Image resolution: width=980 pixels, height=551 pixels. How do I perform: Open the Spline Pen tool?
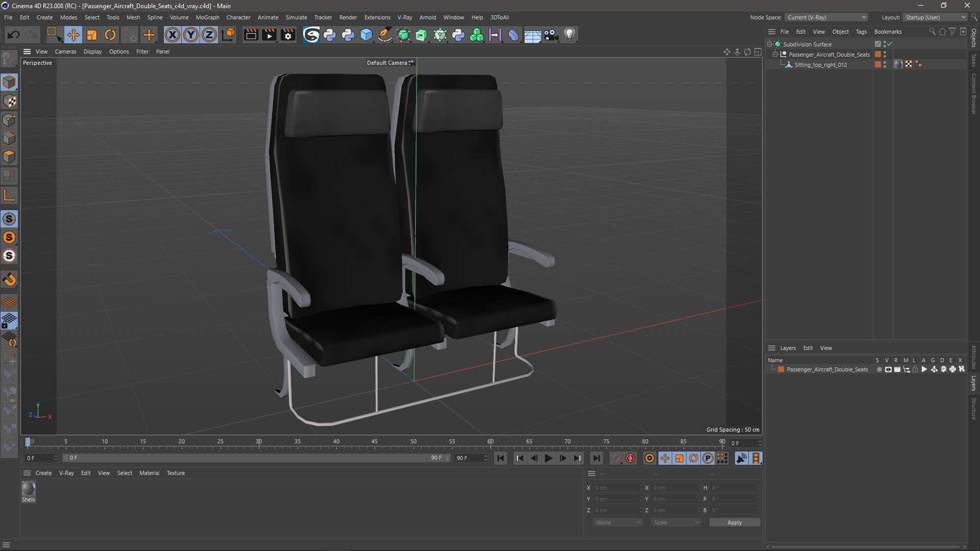[385, 35]
